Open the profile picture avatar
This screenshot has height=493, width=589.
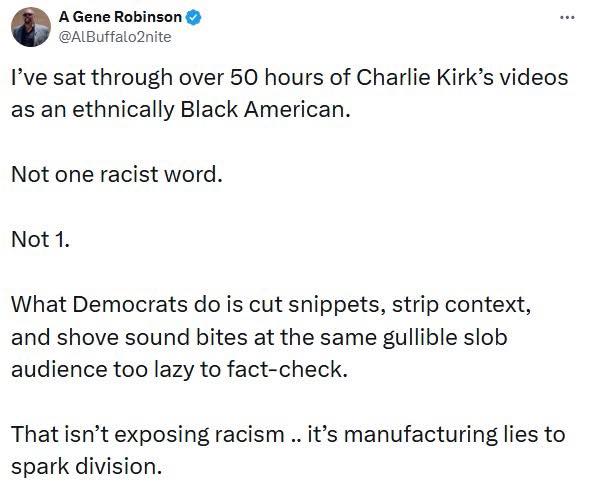click(x=31, y=27)
